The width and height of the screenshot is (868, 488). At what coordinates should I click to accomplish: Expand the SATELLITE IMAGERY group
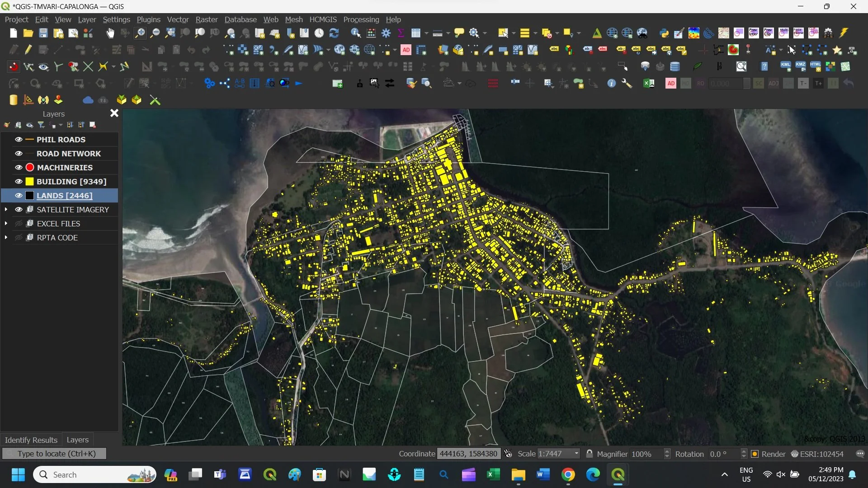pyautogui.click(x=6, y=210)
